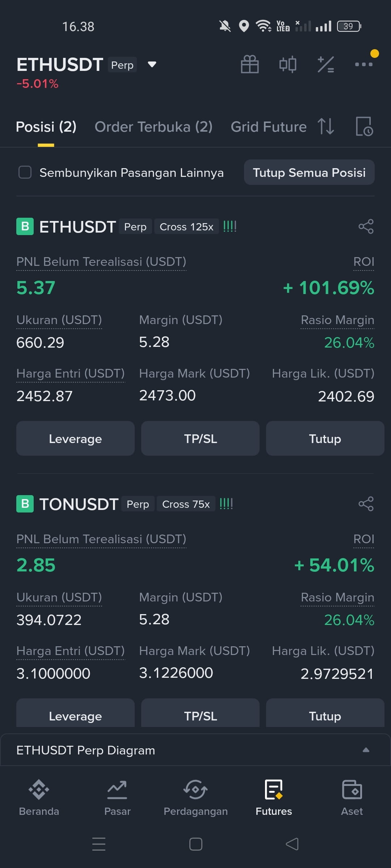Switch to Order Terbuka (2) tab
391x868 pixels.
pyautogui.click(x=154, y=127)
